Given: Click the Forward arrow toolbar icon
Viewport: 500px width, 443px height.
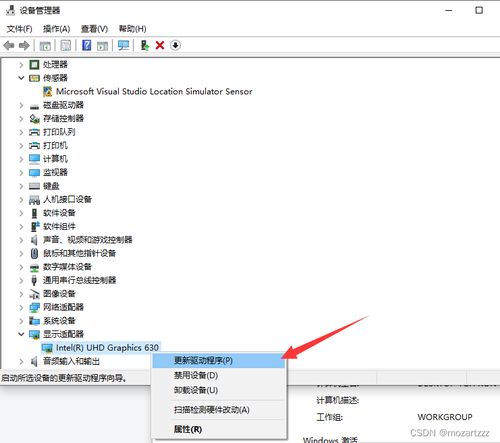Looking at the screenshot, I should click(x=24, y=45).
